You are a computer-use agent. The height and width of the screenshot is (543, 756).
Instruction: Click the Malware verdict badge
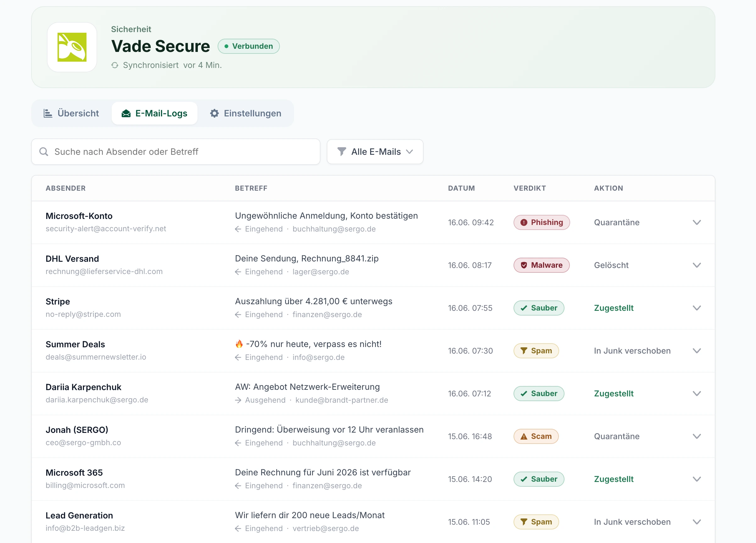[542, 265]
